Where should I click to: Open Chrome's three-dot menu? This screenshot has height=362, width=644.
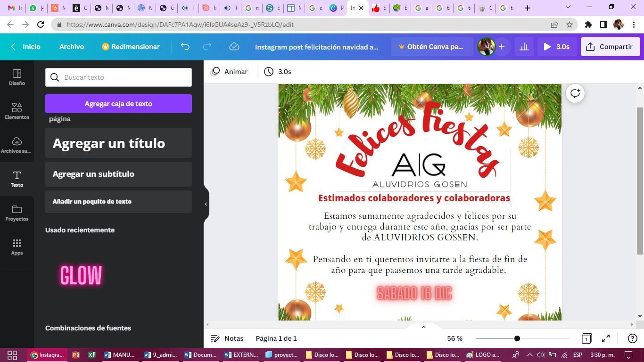[634, 25]
